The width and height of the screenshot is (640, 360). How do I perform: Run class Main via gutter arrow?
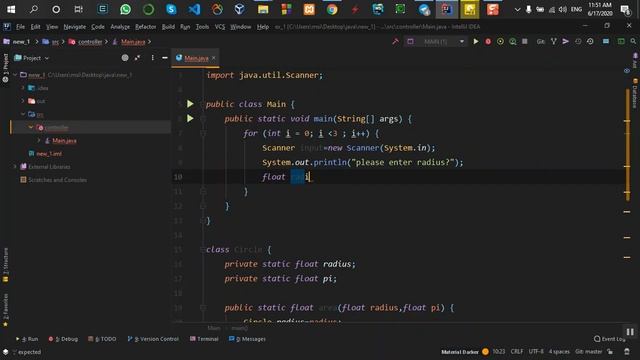[190, 104]
